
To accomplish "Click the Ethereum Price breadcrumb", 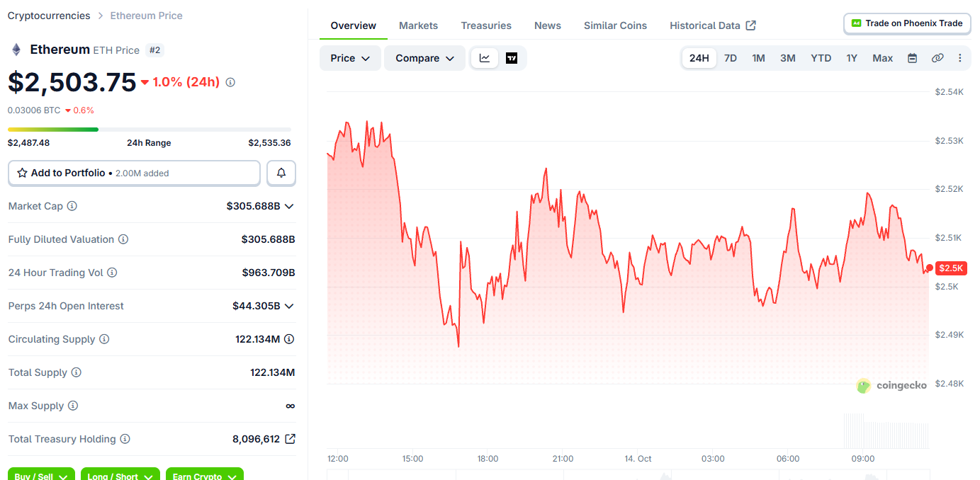I will click(146, 16).
